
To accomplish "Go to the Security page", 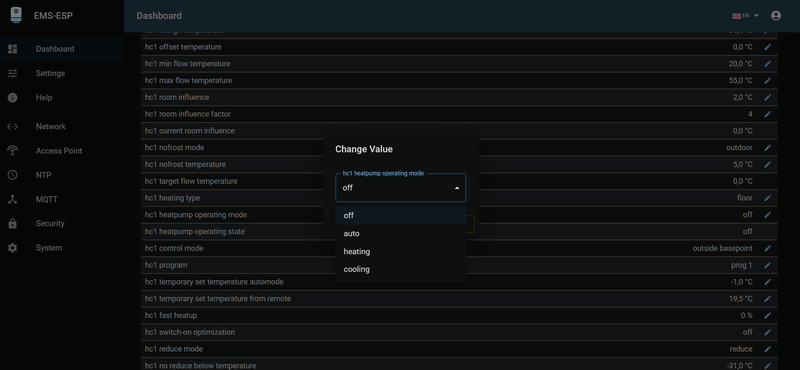I will (62, 224).
